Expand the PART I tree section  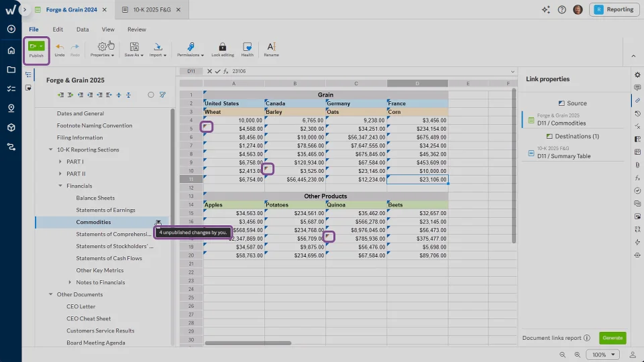click(x=60, y=162)
